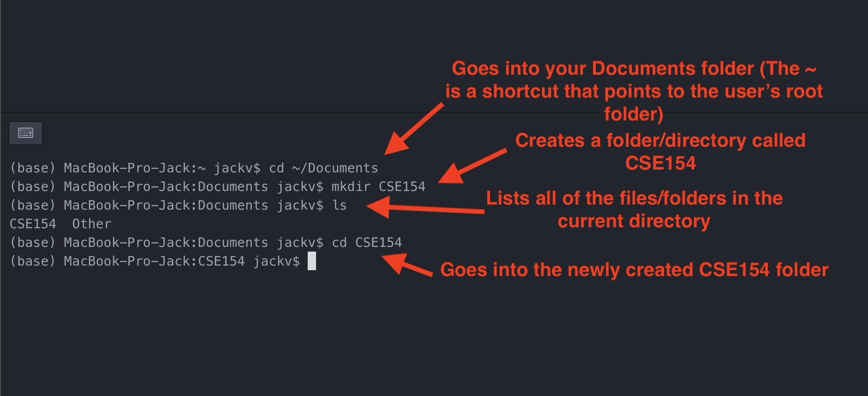This screenshot has width=868, height=396.
Task: Click the 'Goes into your Documents folder' annotation
Action: 634,91
